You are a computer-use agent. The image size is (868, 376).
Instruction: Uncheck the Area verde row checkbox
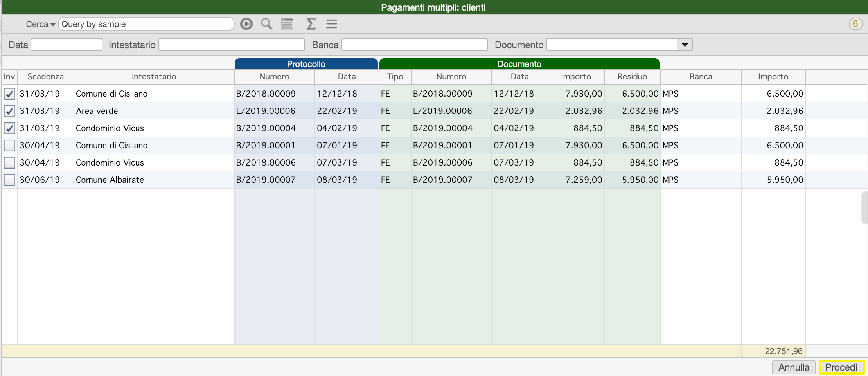9,111
